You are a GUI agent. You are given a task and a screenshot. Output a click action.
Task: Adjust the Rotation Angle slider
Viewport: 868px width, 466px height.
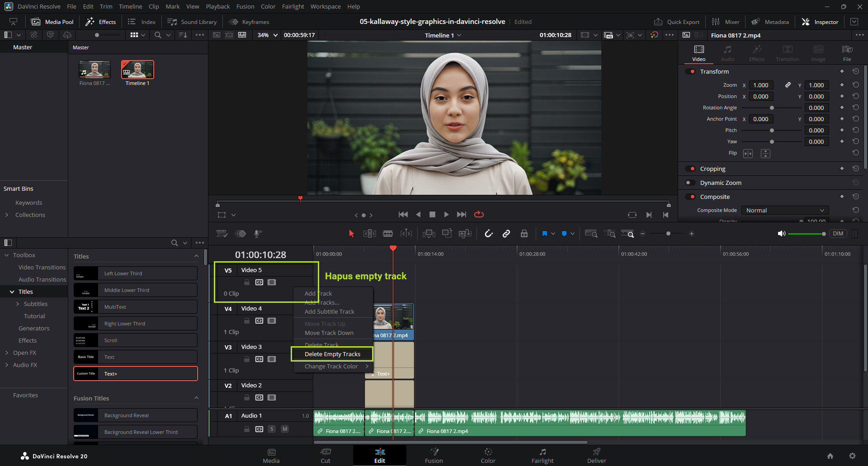772,108
